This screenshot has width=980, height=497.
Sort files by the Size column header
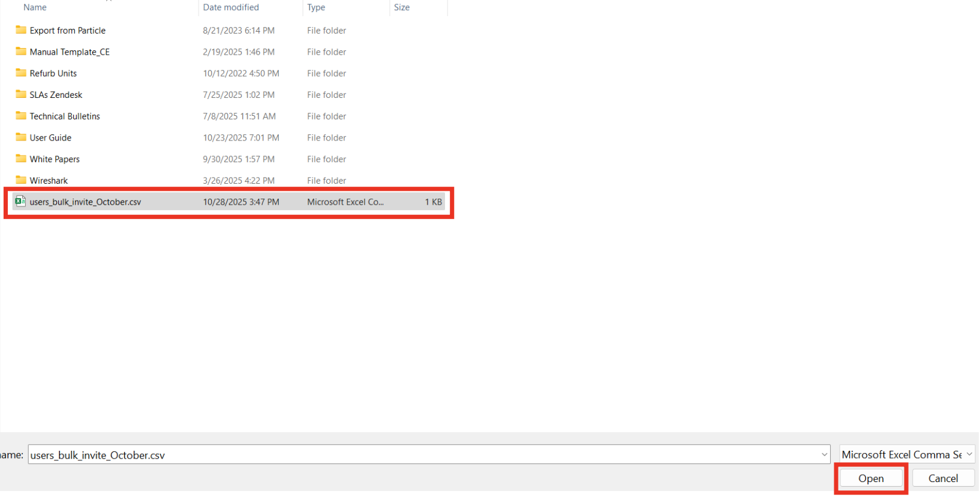[x=402, y=7]
